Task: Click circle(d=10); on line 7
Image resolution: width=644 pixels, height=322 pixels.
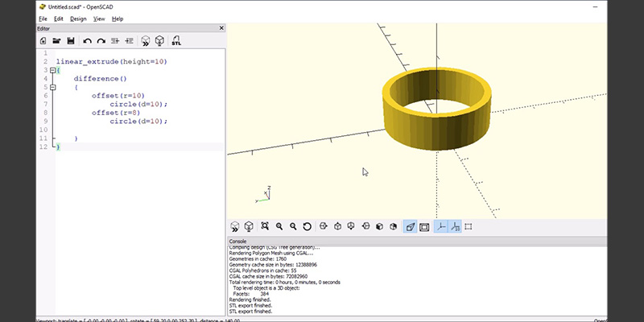Action: point(138,105)
